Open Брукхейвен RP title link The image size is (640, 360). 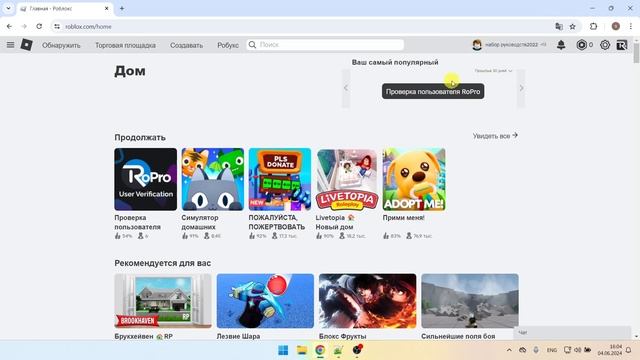[x=144, y=336]
